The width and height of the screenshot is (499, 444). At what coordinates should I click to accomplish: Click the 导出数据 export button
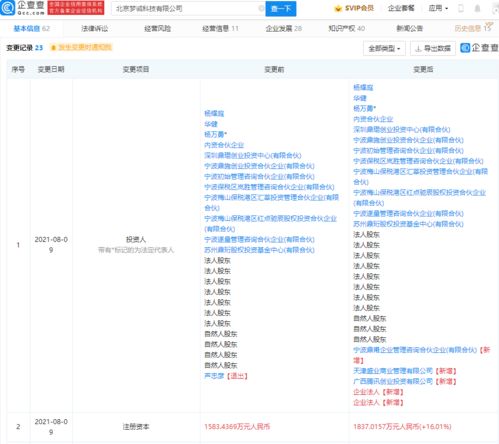433,49
